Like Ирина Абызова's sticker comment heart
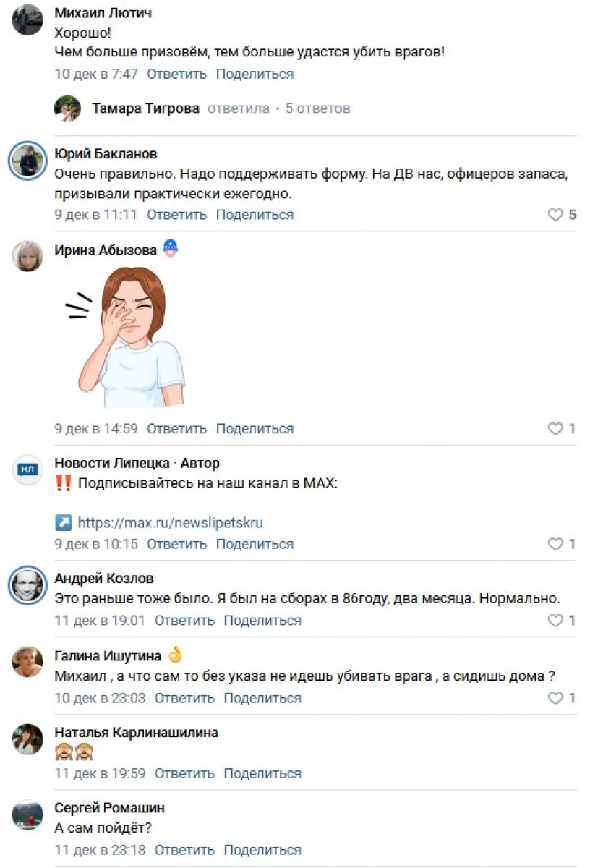590x868 pixels. pyautogui.click(x=555, y=429)
